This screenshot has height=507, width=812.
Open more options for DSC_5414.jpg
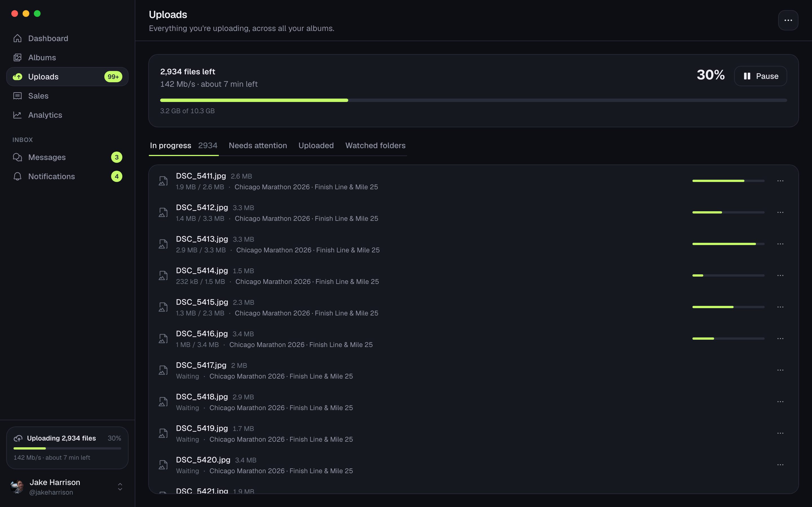coord(780,276)
